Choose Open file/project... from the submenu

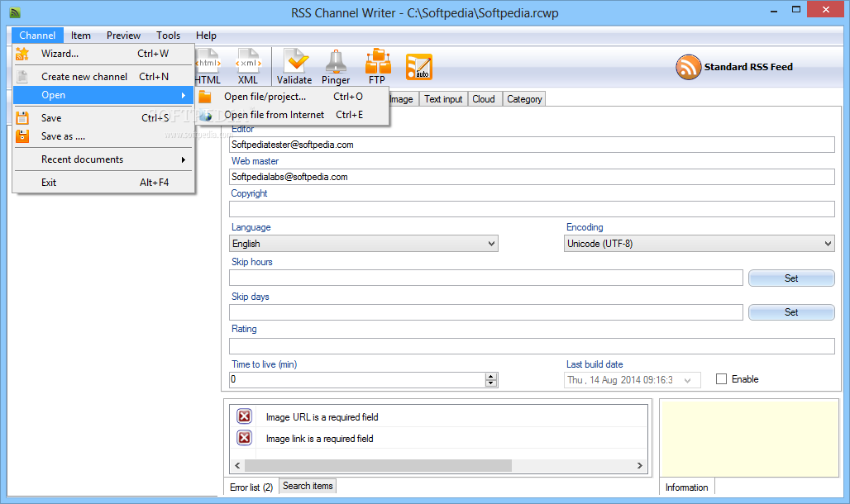292,97
